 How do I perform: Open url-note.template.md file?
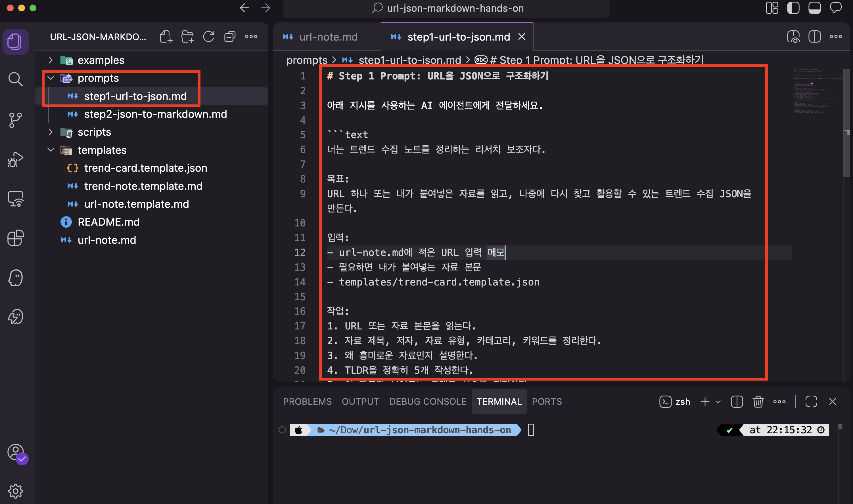pyautogui.click(x=152, y=204)
